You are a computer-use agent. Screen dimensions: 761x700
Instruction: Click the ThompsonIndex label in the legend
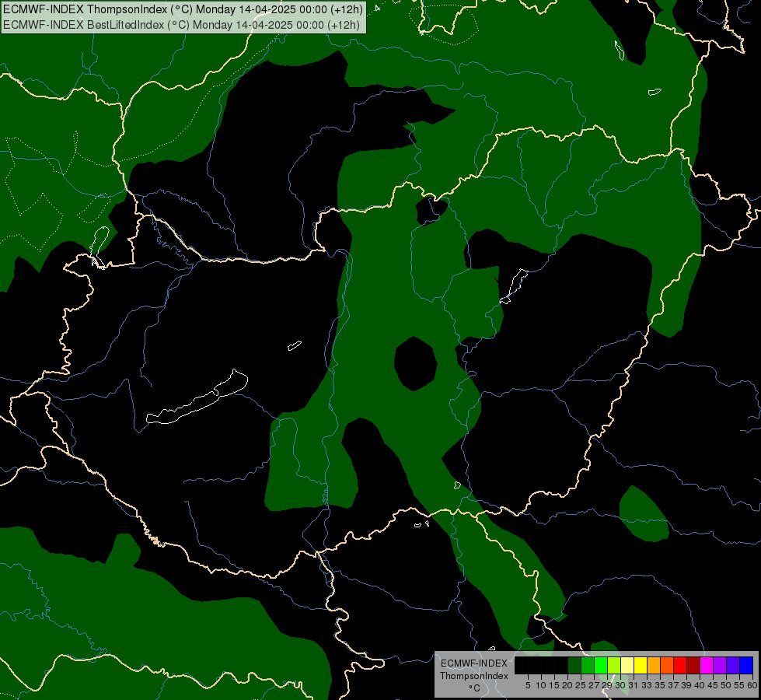pyautogui.click(x=474, y=676)
